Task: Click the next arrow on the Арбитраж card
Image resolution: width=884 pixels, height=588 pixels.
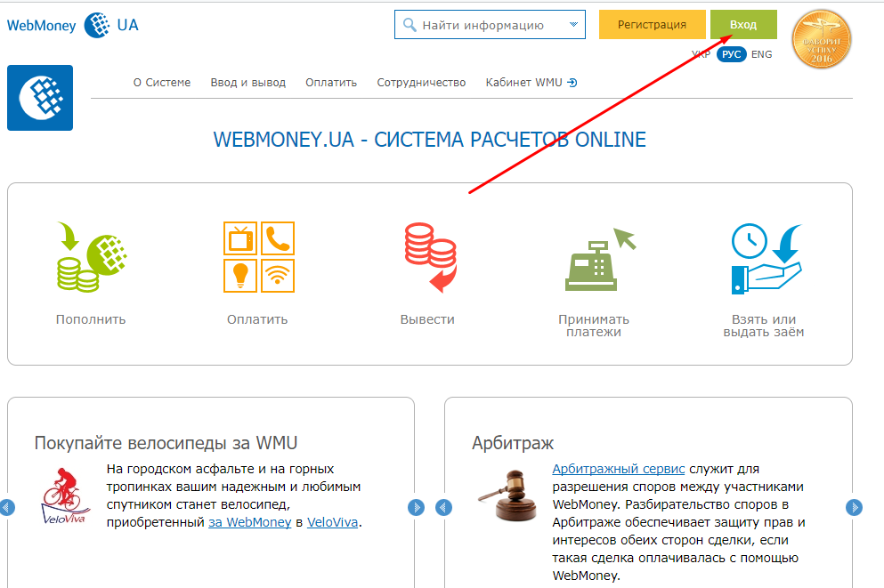Action: pos(854,507)
